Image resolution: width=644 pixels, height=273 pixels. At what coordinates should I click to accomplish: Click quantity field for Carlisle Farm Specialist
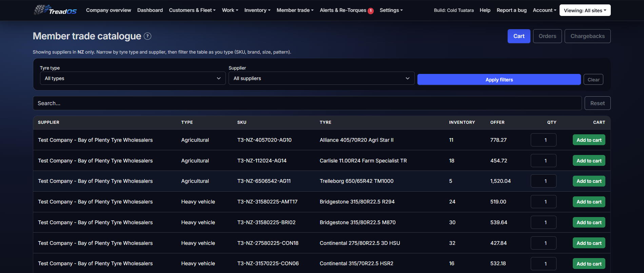point(543,161)
